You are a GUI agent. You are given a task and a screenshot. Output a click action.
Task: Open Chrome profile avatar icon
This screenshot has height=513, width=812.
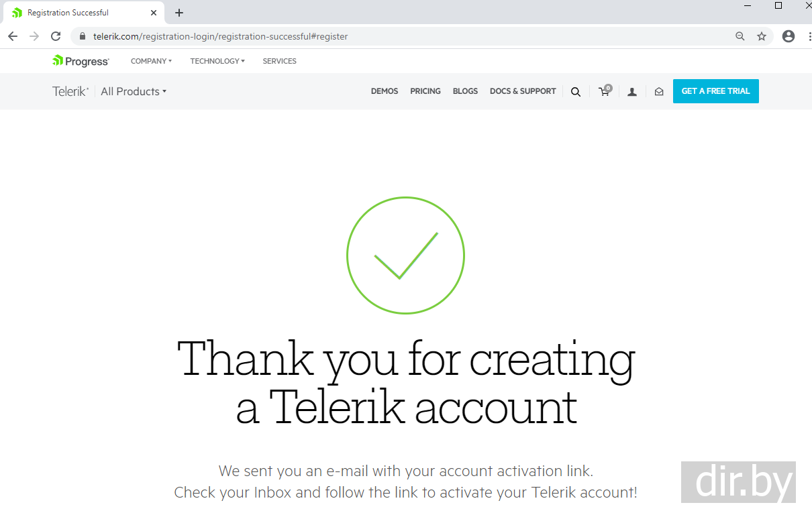point(789,36)
